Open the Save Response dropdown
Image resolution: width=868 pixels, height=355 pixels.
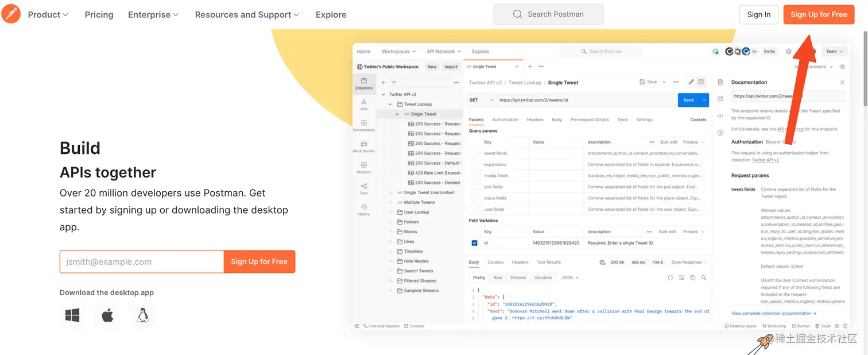coord(689,262)
